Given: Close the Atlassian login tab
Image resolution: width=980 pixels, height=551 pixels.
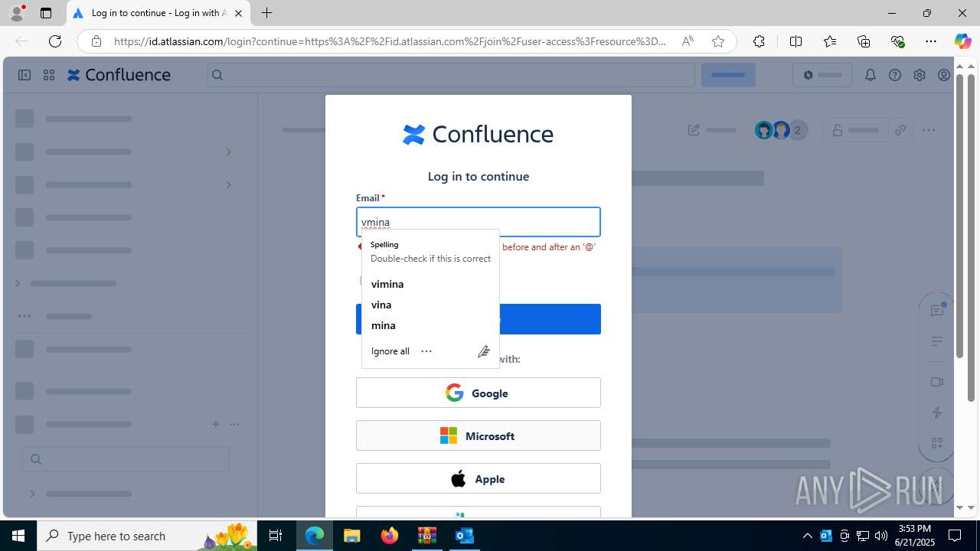Looking at the screenshot, I should 238,13.
